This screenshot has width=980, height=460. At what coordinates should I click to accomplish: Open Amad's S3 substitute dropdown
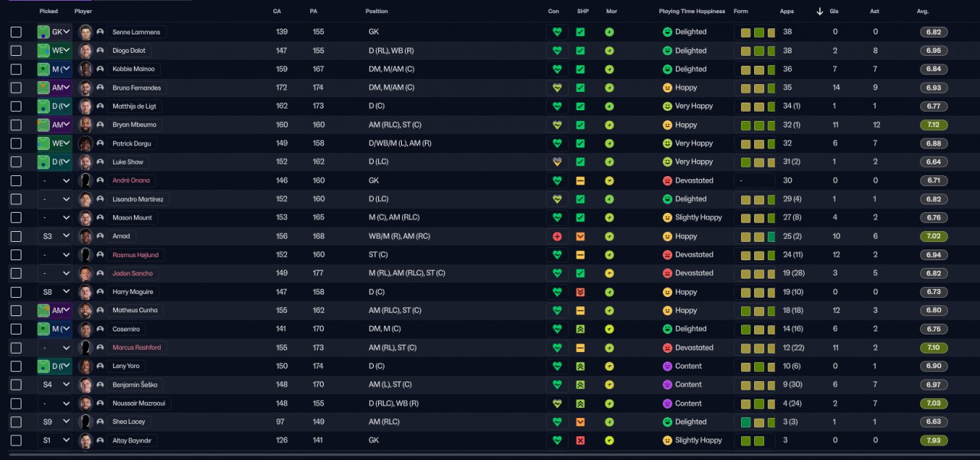tap(54, 237)
